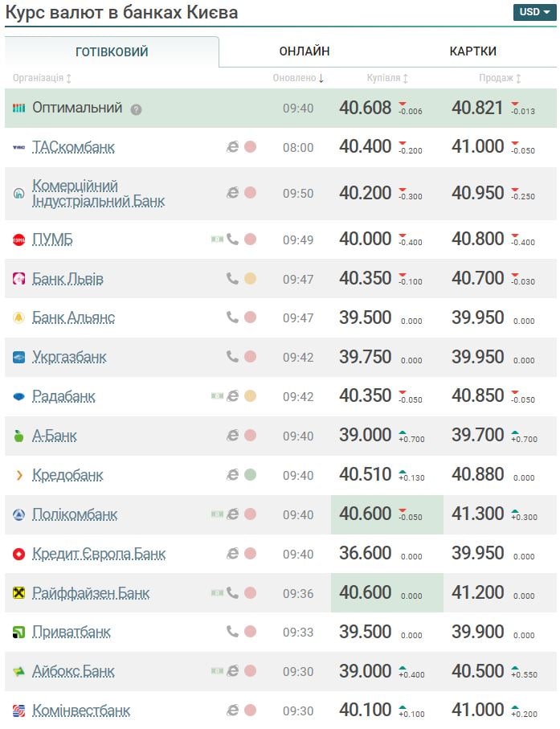Click the phone icon in Укргазбанк row
This screenshot has width=560, height=729.
(x=232, y=356)
